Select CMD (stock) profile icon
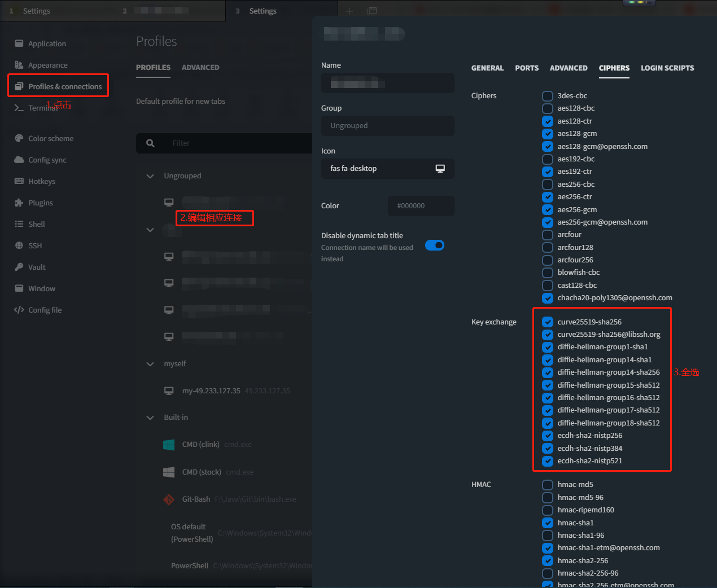Image resolution: width=717 pixels, height=588 pixels. (169, 472)
